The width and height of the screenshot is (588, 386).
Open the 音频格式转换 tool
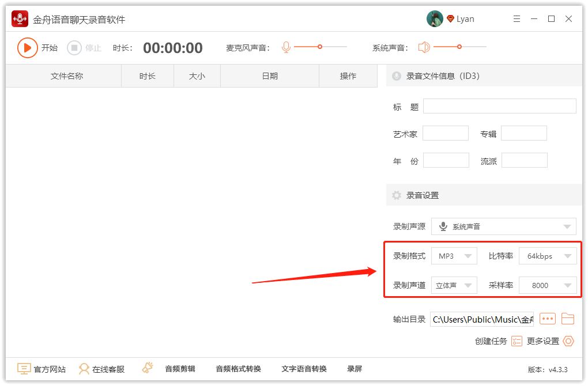238,369
